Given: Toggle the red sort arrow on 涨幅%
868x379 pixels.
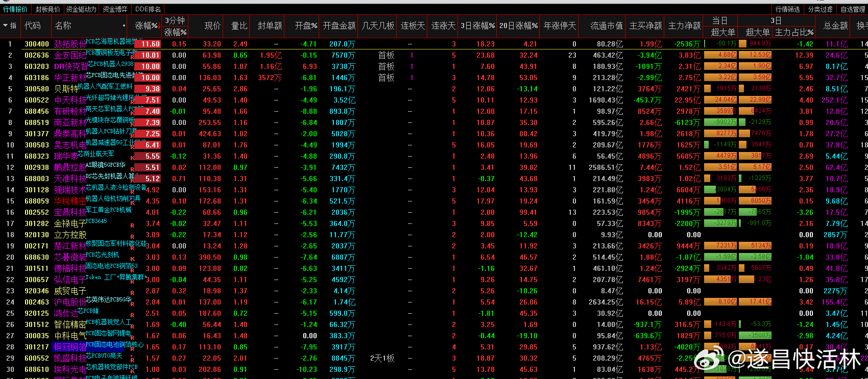Looking at the screenshot, I should click(x=159, y=26).
